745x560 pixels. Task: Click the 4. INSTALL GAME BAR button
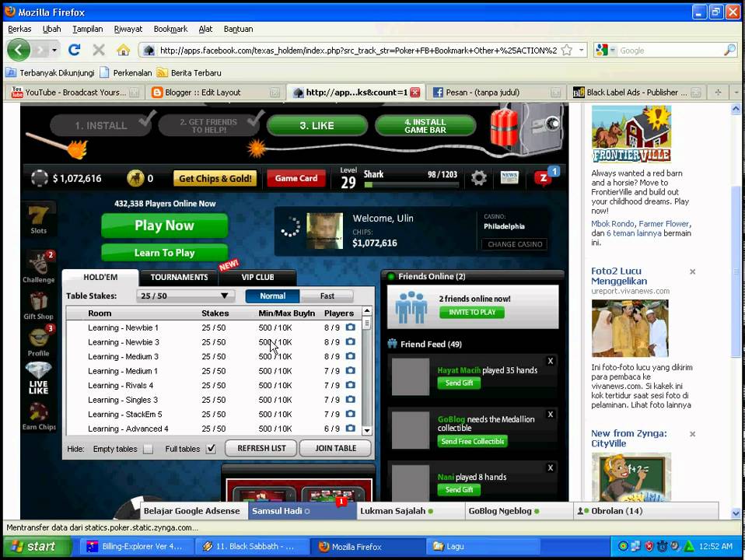coord(425,125)
